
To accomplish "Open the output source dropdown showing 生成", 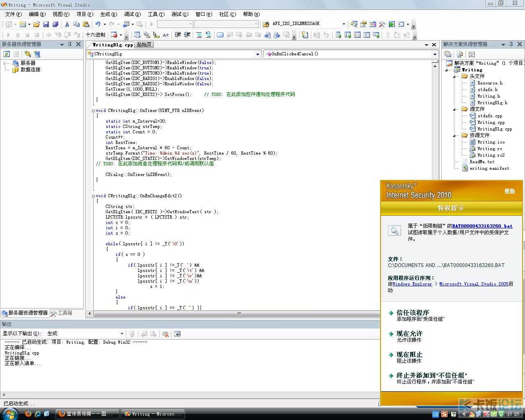I will tap(122, 334).
